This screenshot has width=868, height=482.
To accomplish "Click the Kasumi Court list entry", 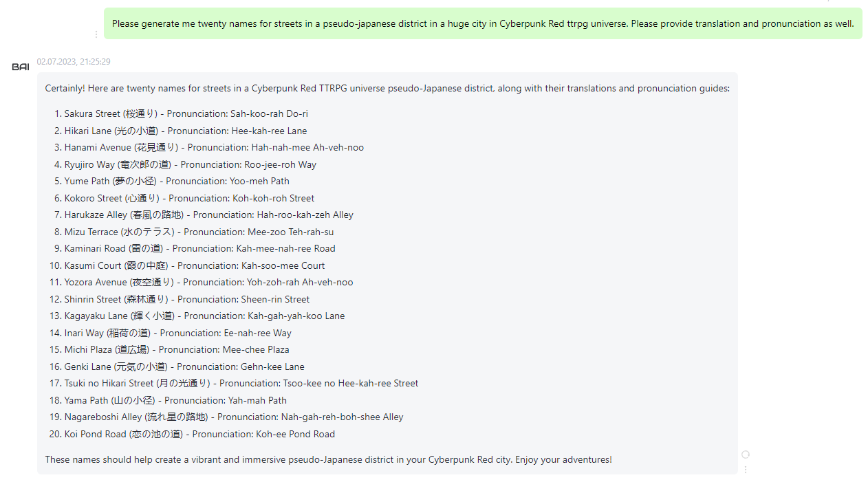I will [195, 265].
